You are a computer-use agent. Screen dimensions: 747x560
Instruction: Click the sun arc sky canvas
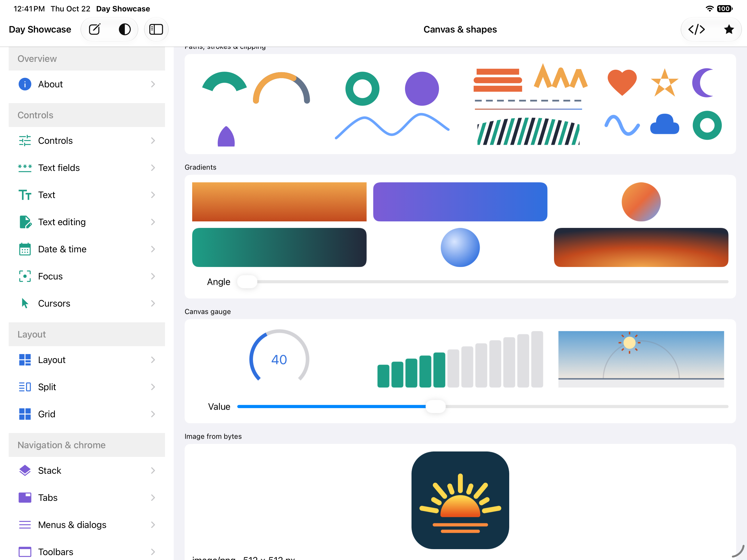641,359
